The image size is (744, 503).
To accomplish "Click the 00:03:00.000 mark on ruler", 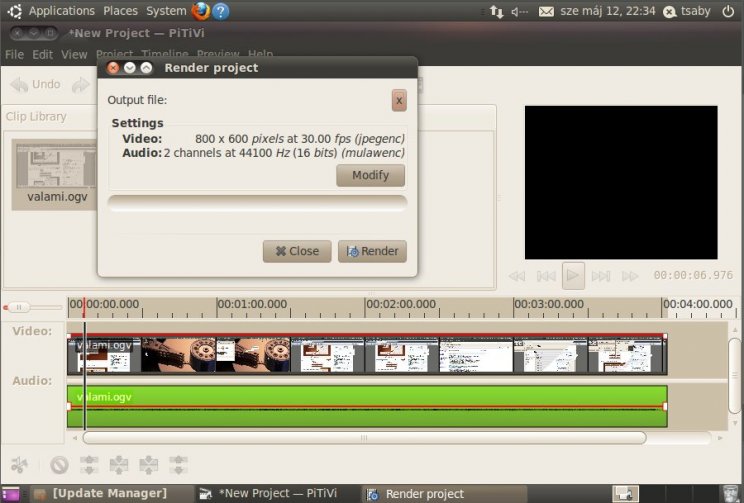I will point(549,304).
